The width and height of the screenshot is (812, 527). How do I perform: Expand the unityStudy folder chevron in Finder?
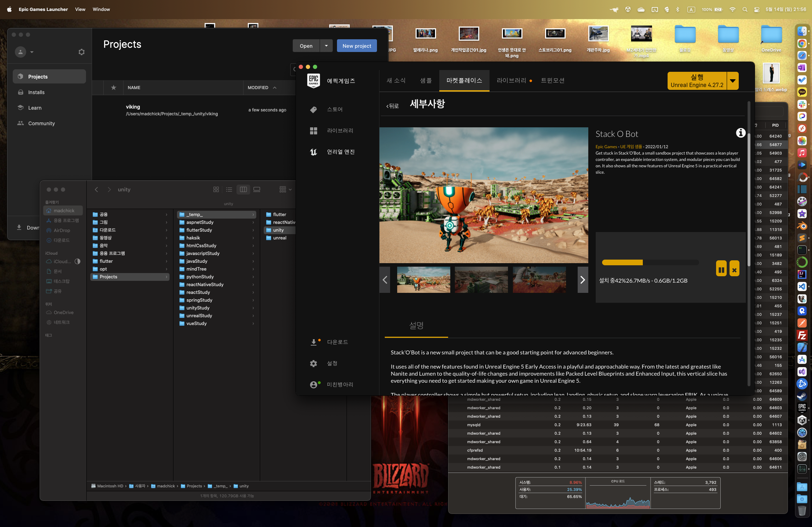(253, 308)
